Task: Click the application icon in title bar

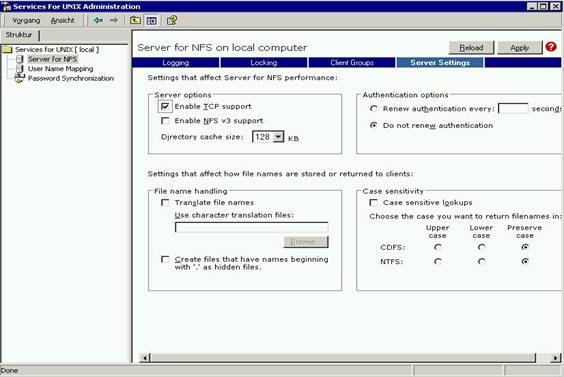Action: coord(6,6)
